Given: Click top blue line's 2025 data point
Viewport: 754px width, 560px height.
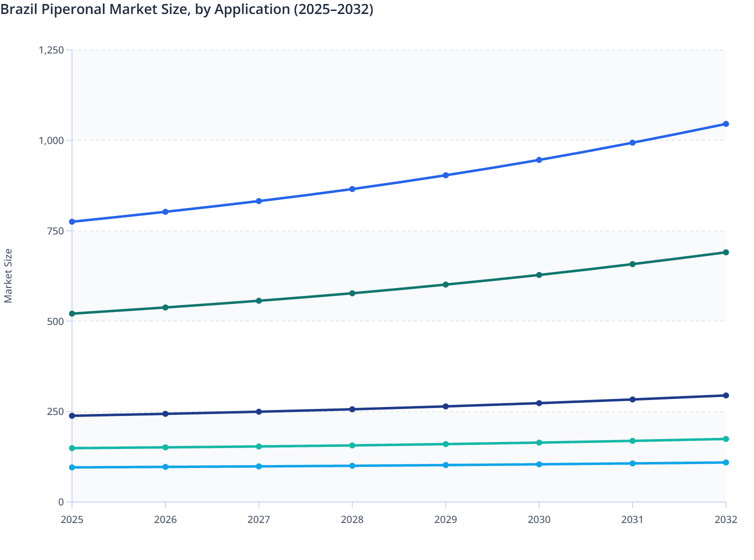Looking at the screenshot, I should point(72,221).
